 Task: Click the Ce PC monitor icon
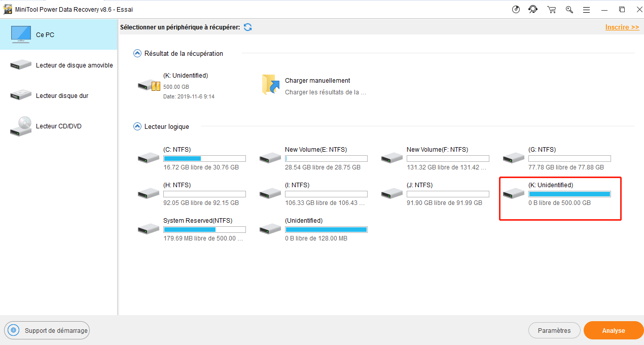pos(20,33)
